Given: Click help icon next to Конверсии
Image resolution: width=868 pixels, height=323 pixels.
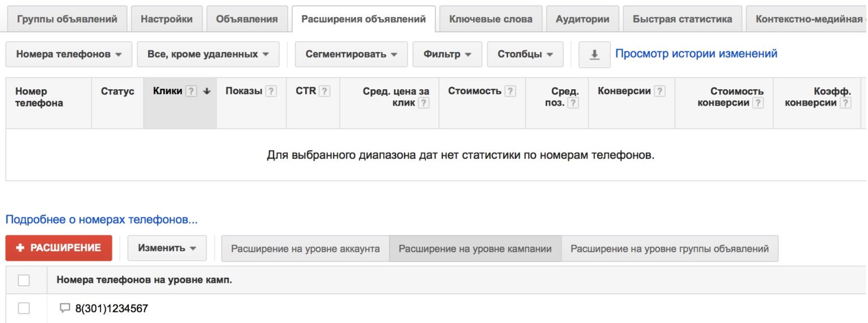Looking at the screenshot, I should click(659, 91).
